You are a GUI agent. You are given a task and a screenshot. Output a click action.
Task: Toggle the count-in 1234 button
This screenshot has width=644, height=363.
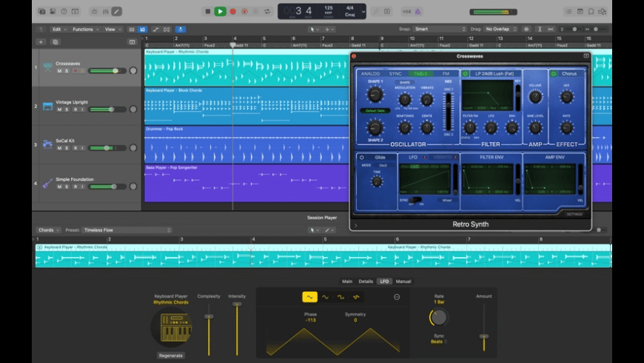tap(406, 12)
